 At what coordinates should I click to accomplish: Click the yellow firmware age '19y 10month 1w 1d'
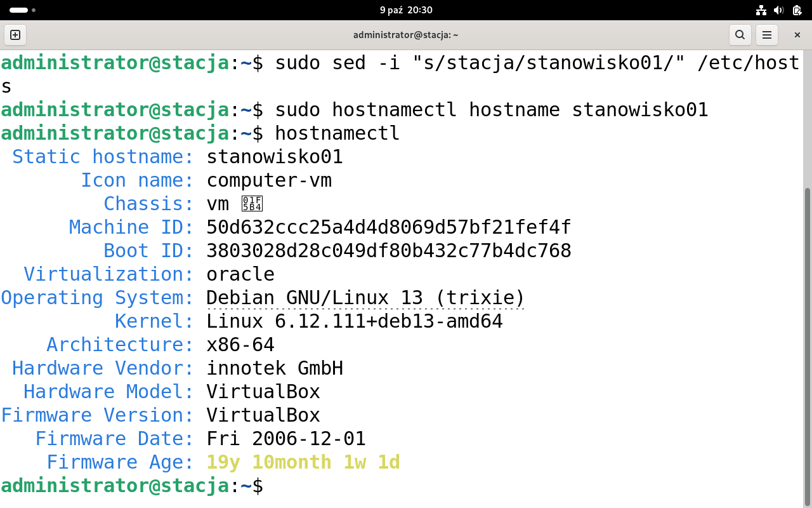click(x=303, y=462)
